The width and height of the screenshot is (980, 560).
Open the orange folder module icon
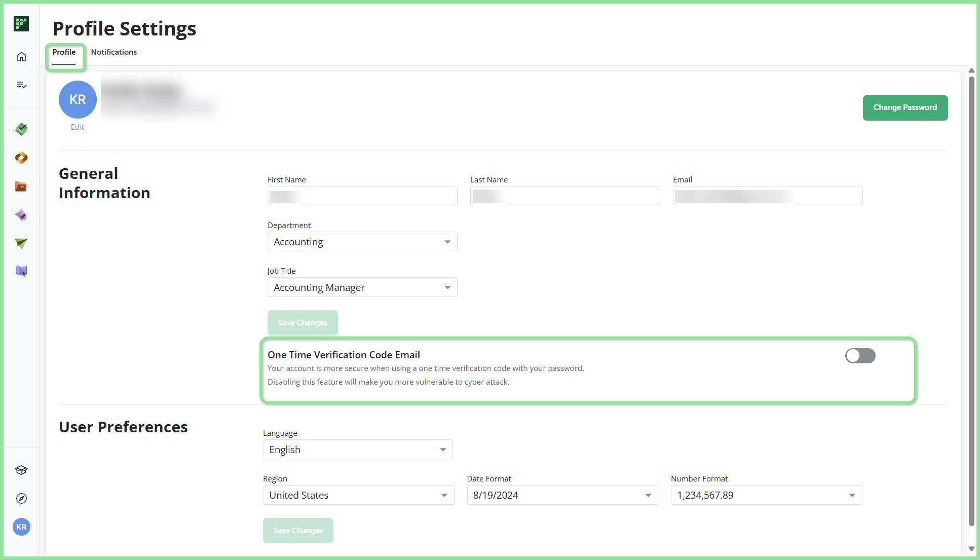point(21,186)
